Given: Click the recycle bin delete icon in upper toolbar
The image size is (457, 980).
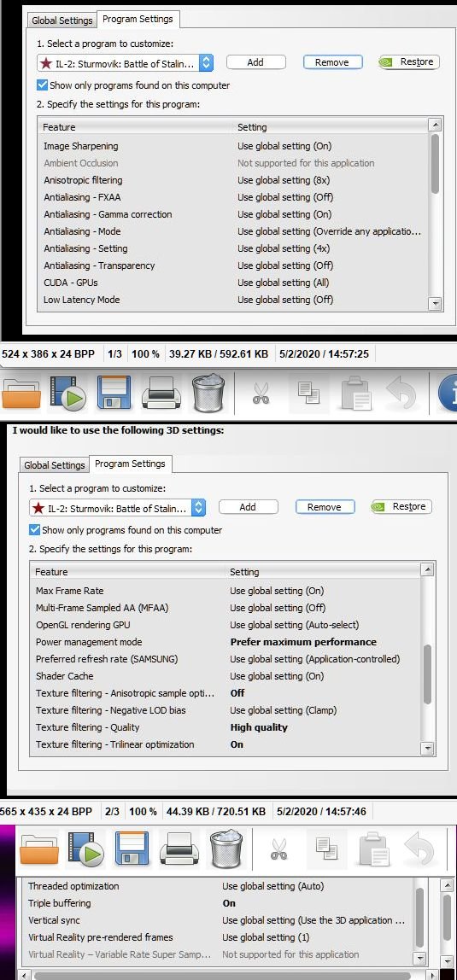Looking at the screenshot, I should pos(208,393).
